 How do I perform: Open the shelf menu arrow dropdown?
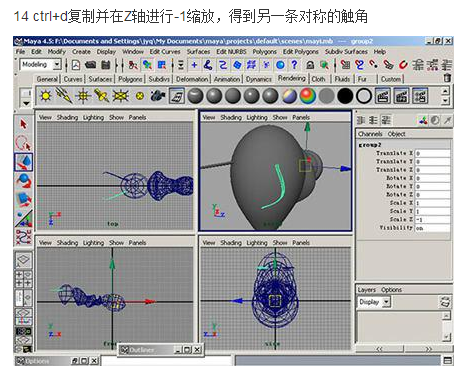(x=26, y=104)
